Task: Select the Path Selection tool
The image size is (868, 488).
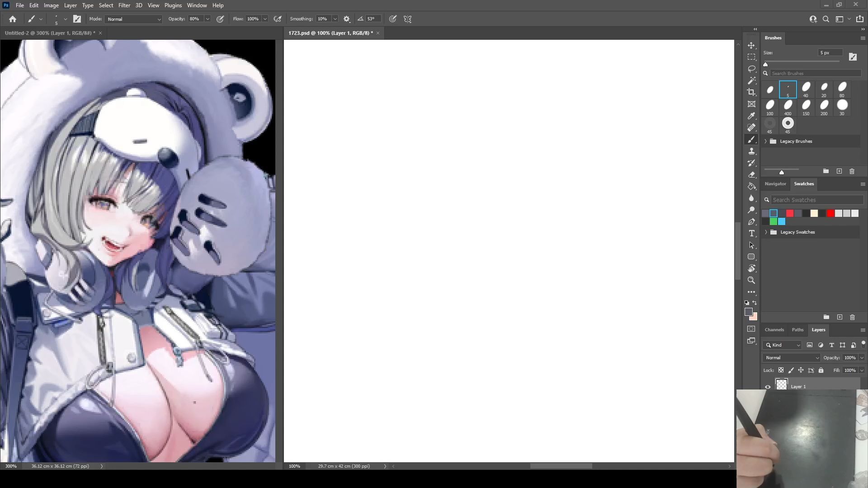Action: pyautogui.click(x=751, y=245)
